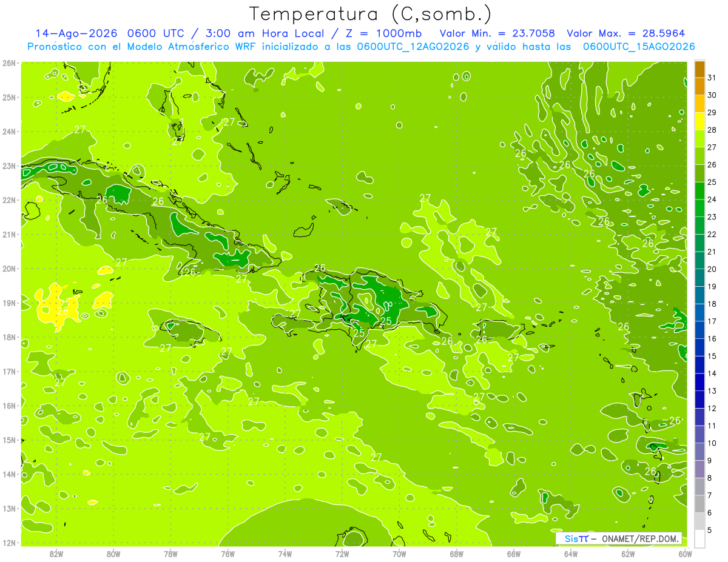The image size is (728, 562).
Task: Select the 70W longitude axis label
Action: point(399,554)
